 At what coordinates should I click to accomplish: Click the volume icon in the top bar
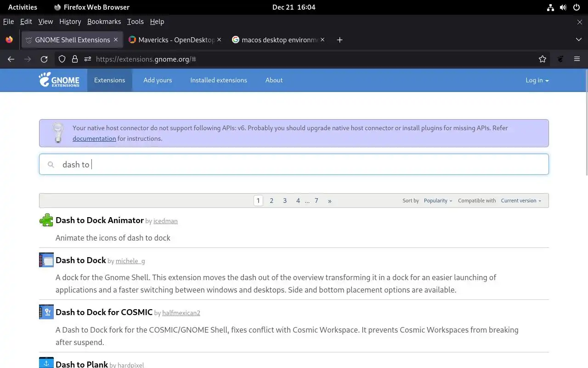pyautogui.click(x=563, y=7)
